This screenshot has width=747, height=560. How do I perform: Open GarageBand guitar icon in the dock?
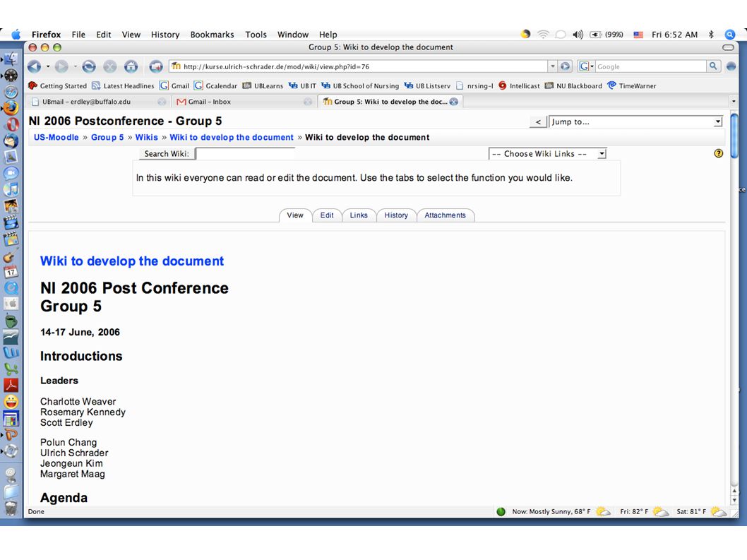coord(11,256)
